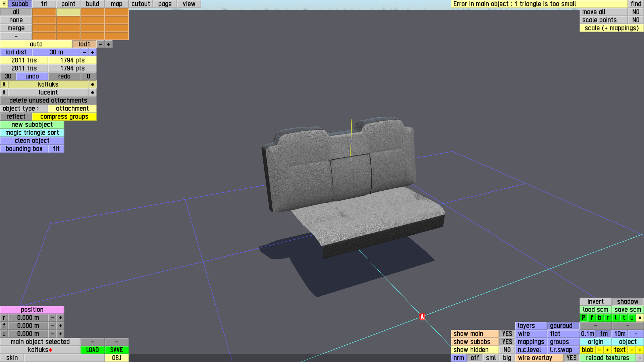Toggle wire overlay YES setting
The image size is (644, 362).
tap(571, 358)
